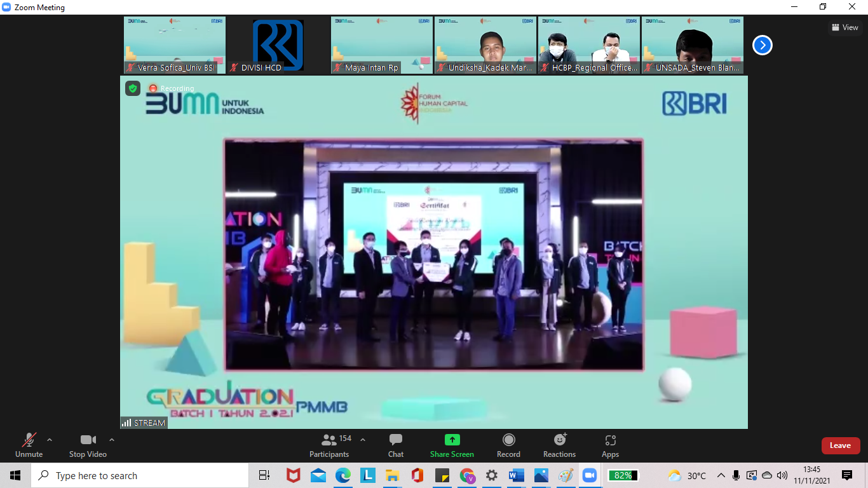Click the tray microphone icon
The height and width of the screenshot is (488, 868).
click(736, 475)
